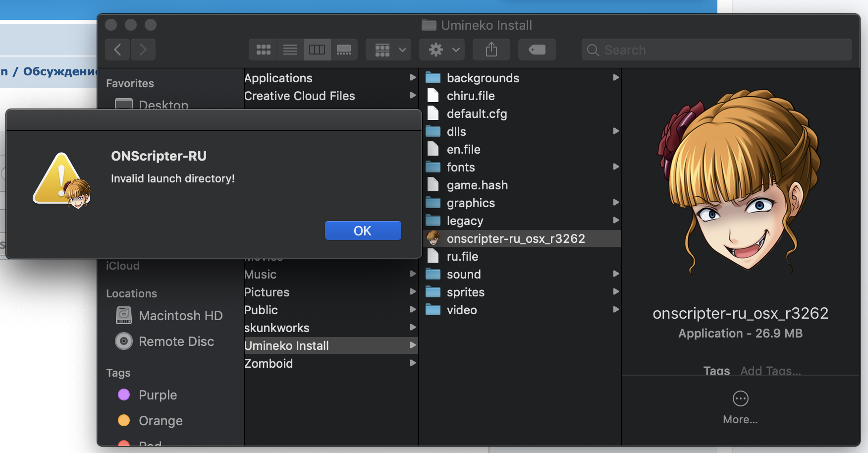Image resolution: width=868 pixels, height=453 pixels.
Task: Click the large app preview image
Action: [x=740, y=182]
